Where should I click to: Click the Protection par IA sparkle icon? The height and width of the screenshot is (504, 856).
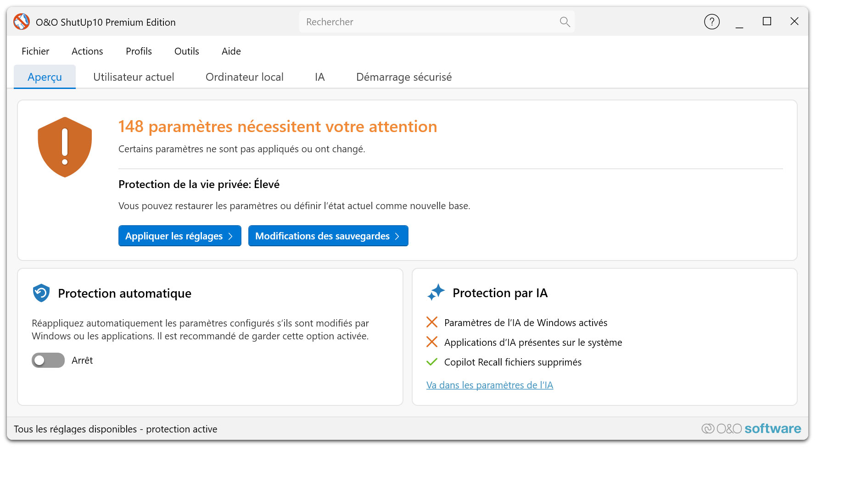click(x=436, y=292)
